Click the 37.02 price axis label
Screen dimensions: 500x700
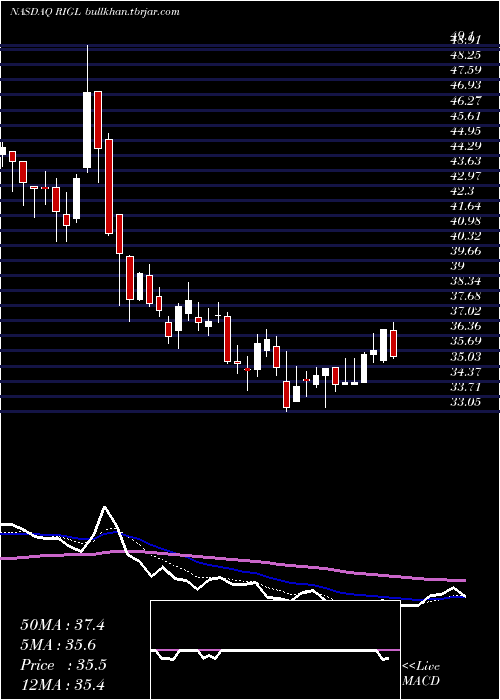tap(467, 311)
